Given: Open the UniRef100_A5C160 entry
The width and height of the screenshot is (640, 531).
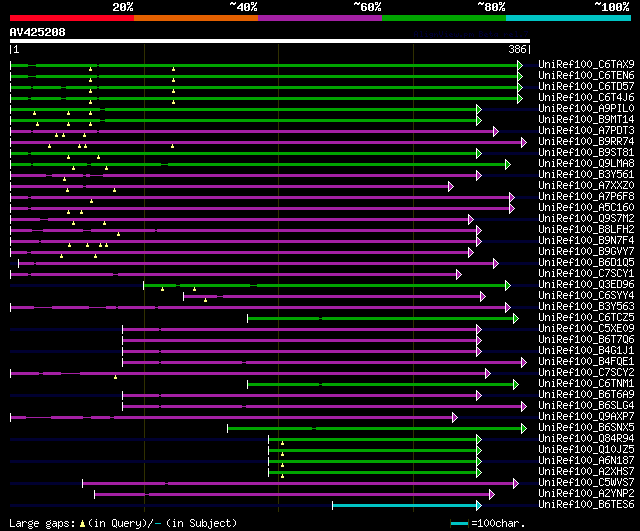Looking at the screenshot, I should pyautogui.click(x=586, y=208).
